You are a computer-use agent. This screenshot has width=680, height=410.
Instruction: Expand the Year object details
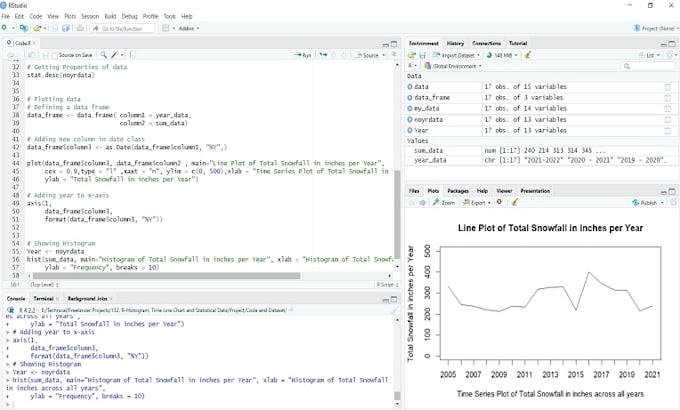pyautogui.click(x=409, y=131)
